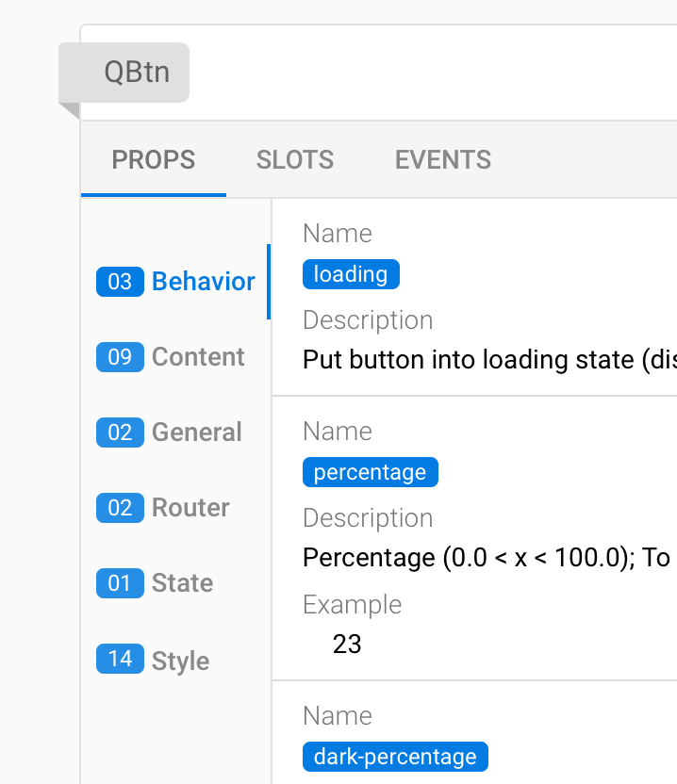Click the 09 count badge beside Content
677x784 pixels.
(120, 356)
